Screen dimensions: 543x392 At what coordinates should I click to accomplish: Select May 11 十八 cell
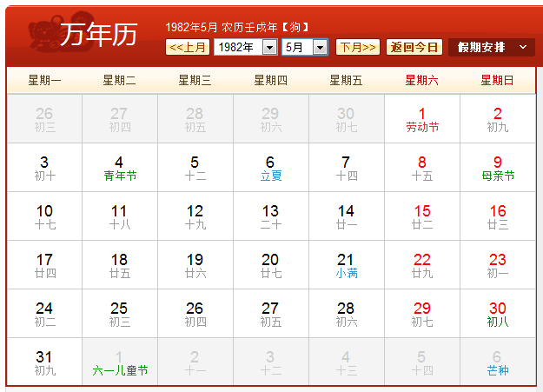pos(120,216)
